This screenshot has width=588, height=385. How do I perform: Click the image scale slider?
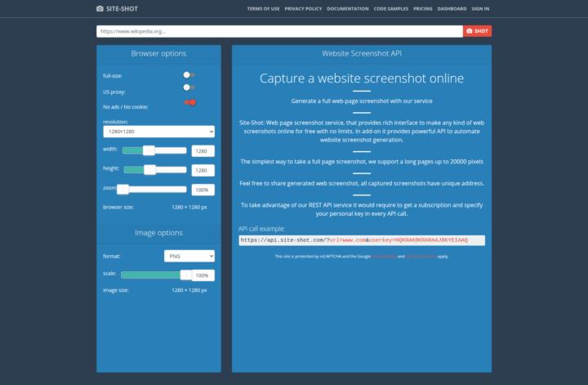click(x=154, y=275)
